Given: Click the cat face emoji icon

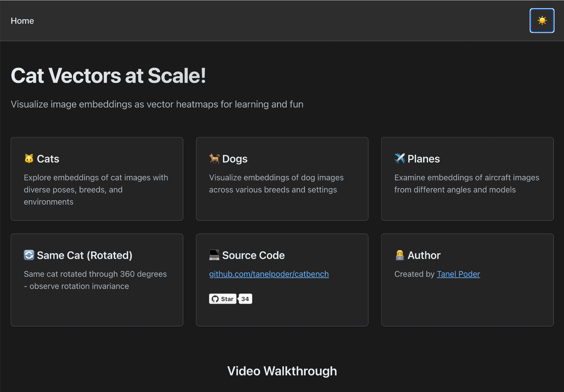Looking at the screenshot, I should (29, 159).
